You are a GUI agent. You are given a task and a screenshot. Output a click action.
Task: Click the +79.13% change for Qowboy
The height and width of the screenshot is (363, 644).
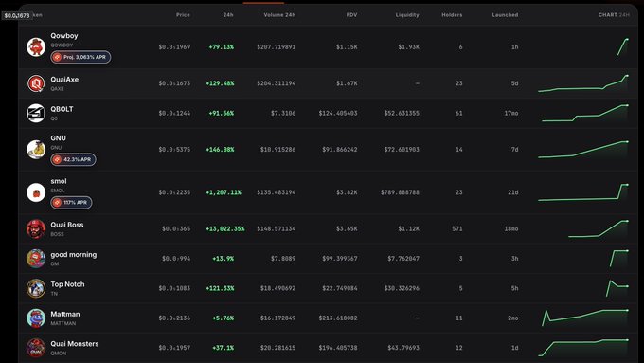tap(222, 47)
